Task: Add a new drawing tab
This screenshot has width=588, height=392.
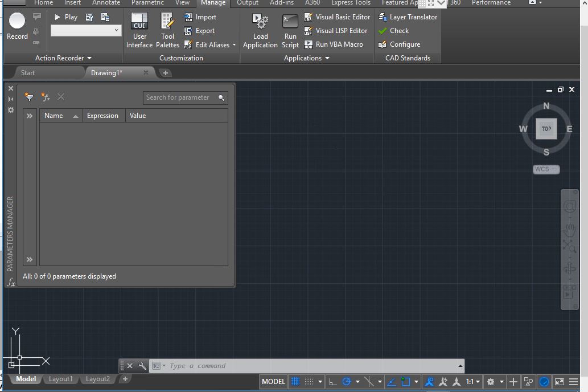Action: point(166,73)
